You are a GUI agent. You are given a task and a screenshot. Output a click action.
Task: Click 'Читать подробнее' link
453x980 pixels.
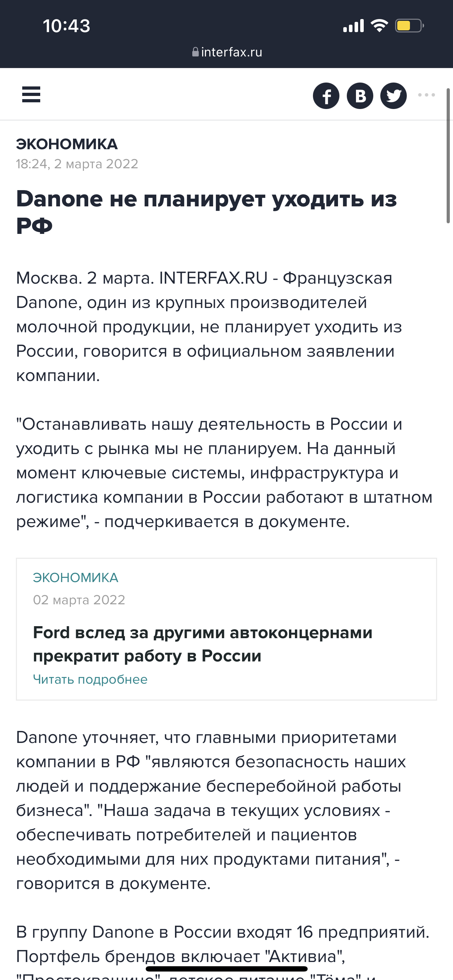(x=90, y=679)
